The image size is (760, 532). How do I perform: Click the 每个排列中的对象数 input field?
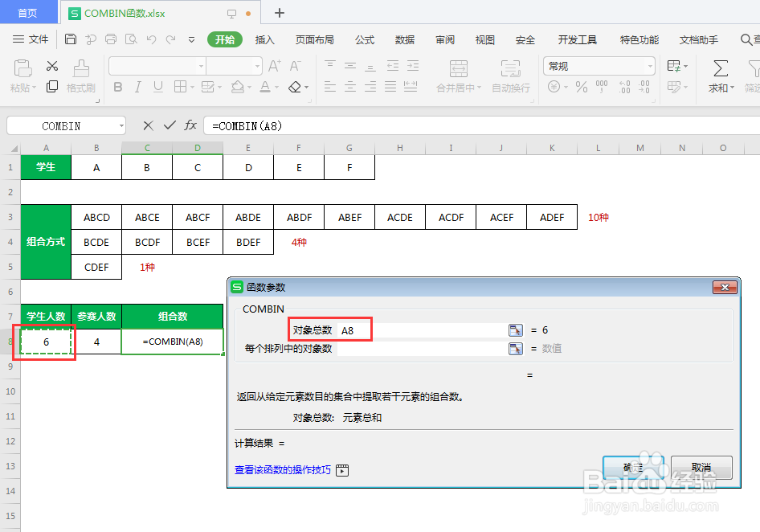click(422, 349)
